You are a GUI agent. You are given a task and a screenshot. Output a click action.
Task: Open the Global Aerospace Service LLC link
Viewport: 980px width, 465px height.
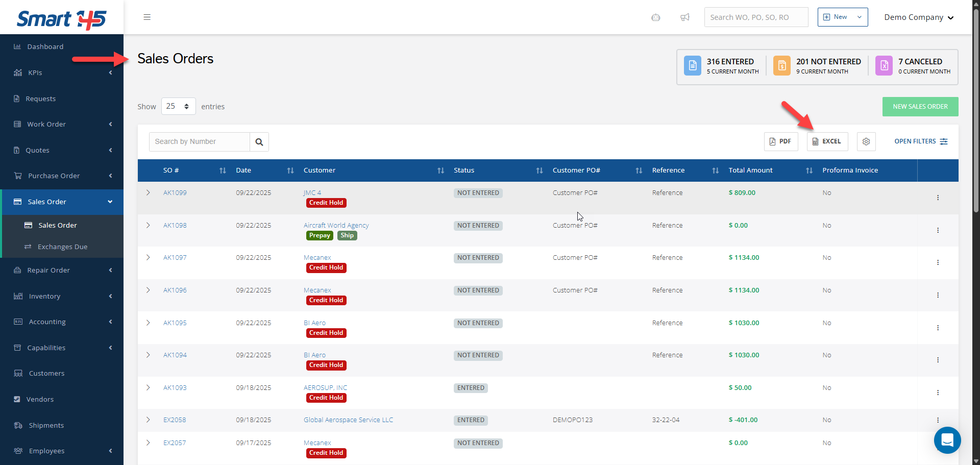[x=348, y=420]
